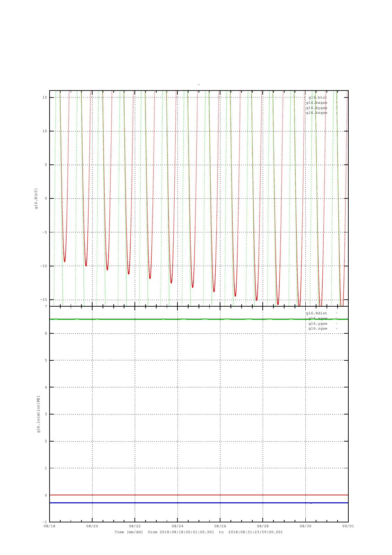This screenshot has width=392, height=555.
Task: Click the g16.Rdist legend entry
Action: [316, 313]
